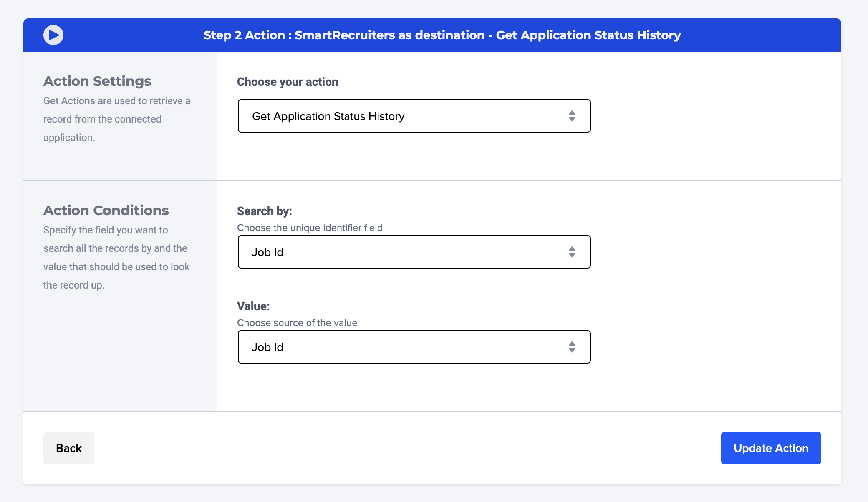Click the Choose your action label
This screenshot has height=502, width=868.
[287, 82]
